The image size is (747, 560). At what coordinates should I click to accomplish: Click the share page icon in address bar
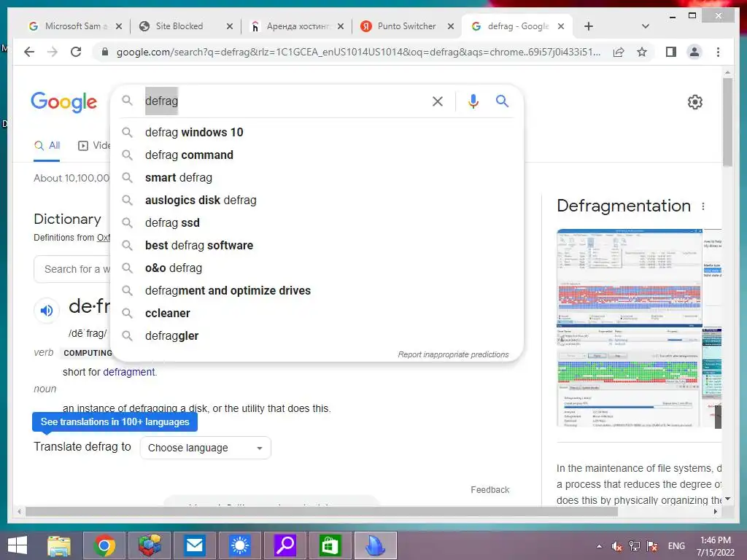[619, 52]
